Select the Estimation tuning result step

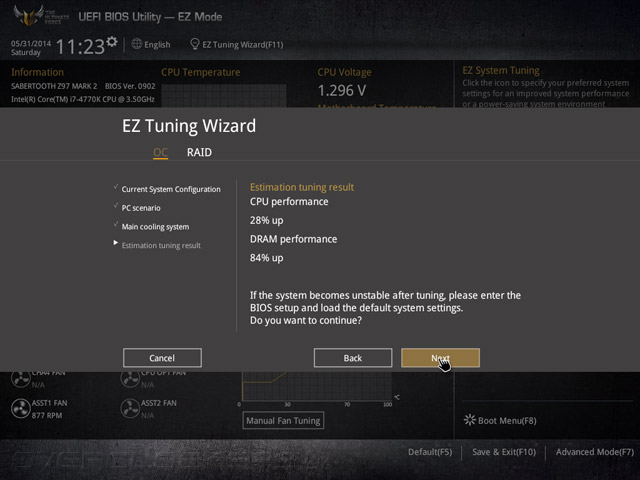(161, 245)
